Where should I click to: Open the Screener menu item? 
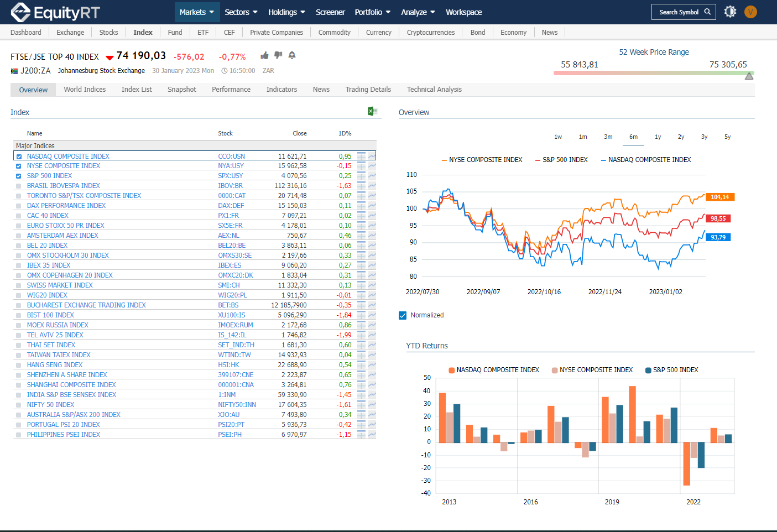330,12
